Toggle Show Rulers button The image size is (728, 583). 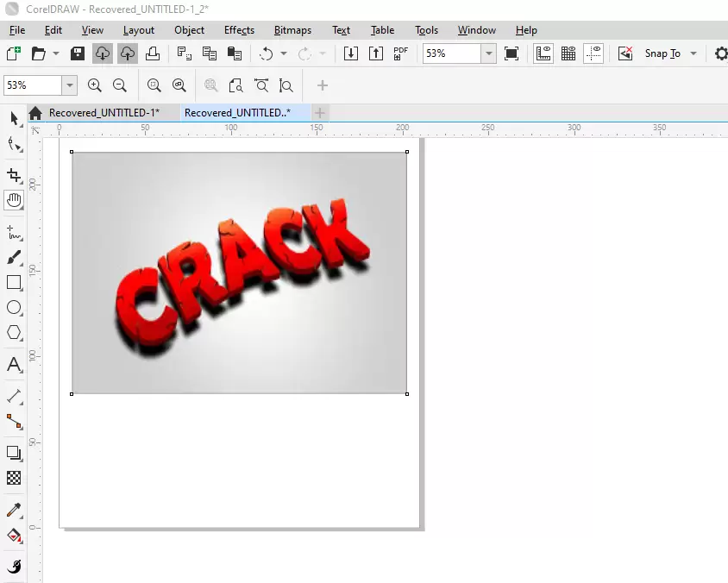543,53
